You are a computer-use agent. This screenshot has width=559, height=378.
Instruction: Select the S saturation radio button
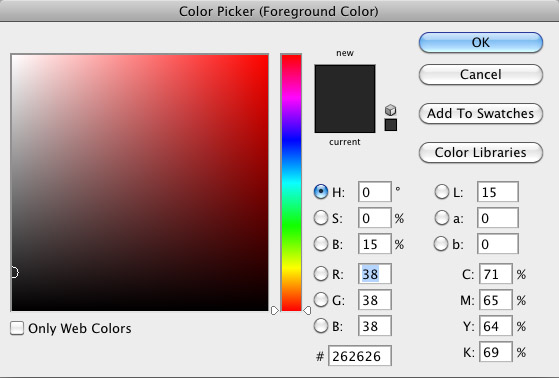coord(320,218)
